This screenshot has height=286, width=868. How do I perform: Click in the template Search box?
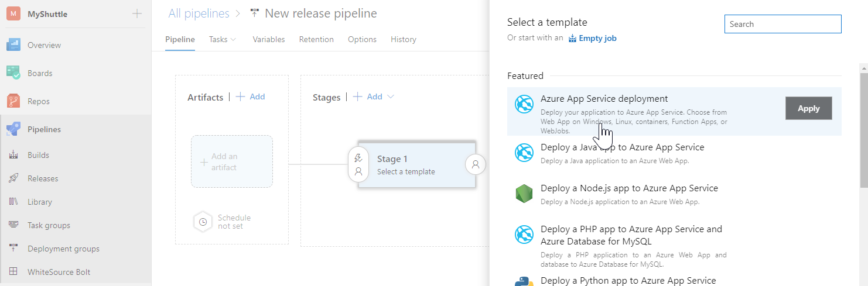[x=782, y=24]
